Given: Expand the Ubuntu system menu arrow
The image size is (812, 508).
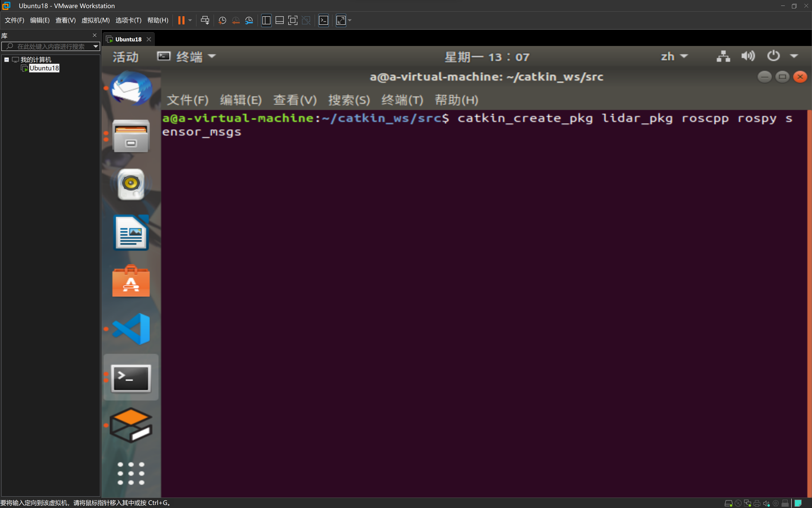Looking at the screenshot, I should pos(794,56).
